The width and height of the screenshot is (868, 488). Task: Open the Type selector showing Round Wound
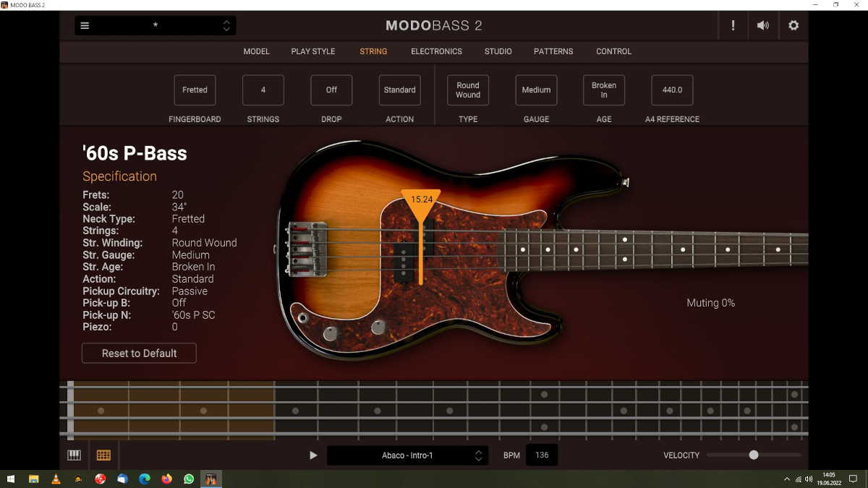(x=468, y=90)
